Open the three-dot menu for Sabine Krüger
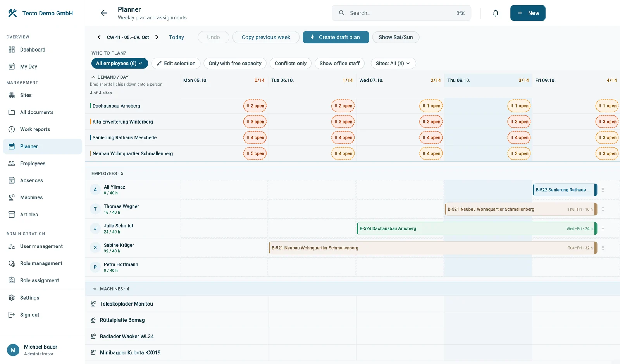The image size is (620, 364). tap(603, 248)
